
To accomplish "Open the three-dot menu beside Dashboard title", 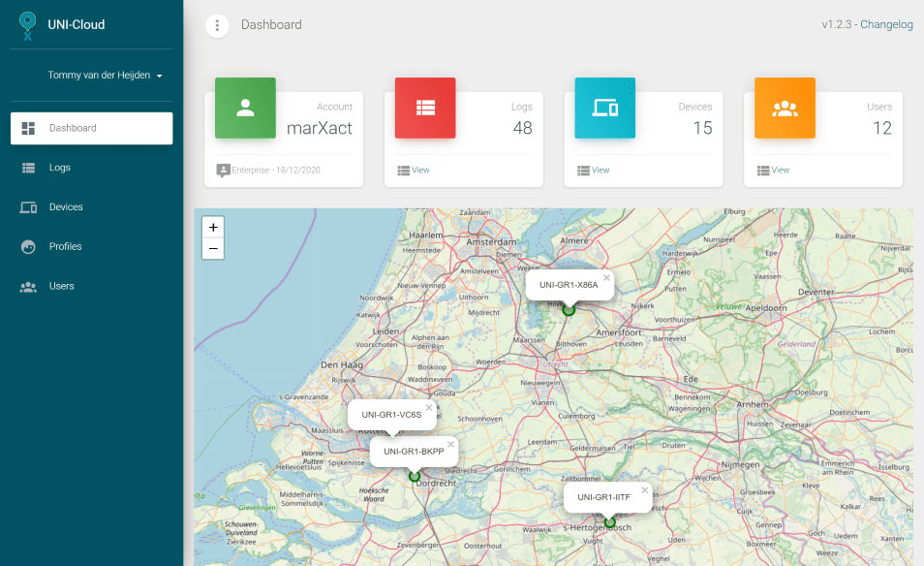I will [217, 25].
